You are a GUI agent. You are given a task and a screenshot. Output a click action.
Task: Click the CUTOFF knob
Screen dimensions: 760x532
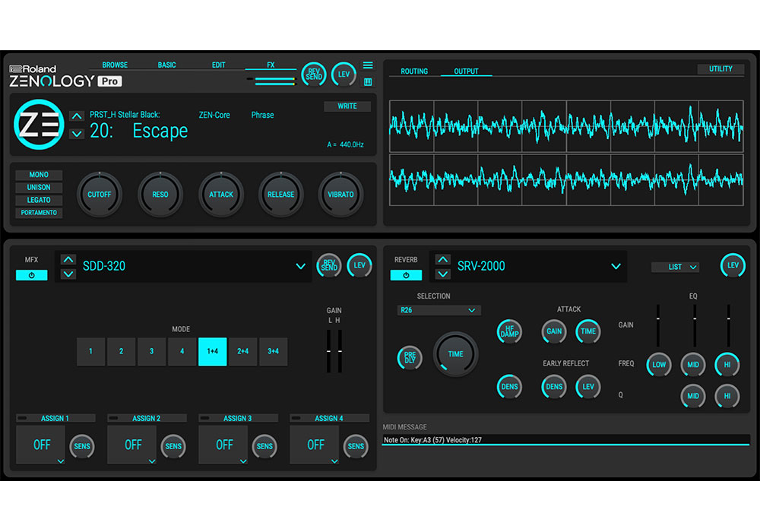tap(100, 195)
